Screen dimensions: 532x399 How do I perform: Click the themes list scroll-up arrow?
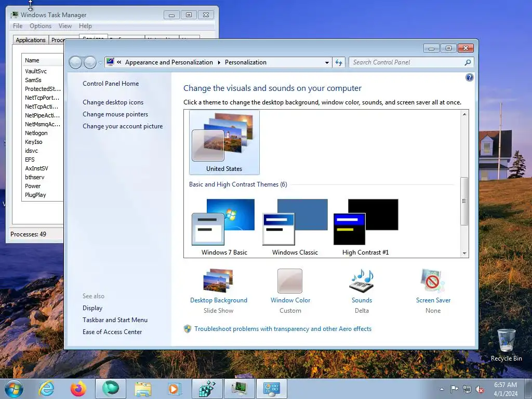point(464,114)
